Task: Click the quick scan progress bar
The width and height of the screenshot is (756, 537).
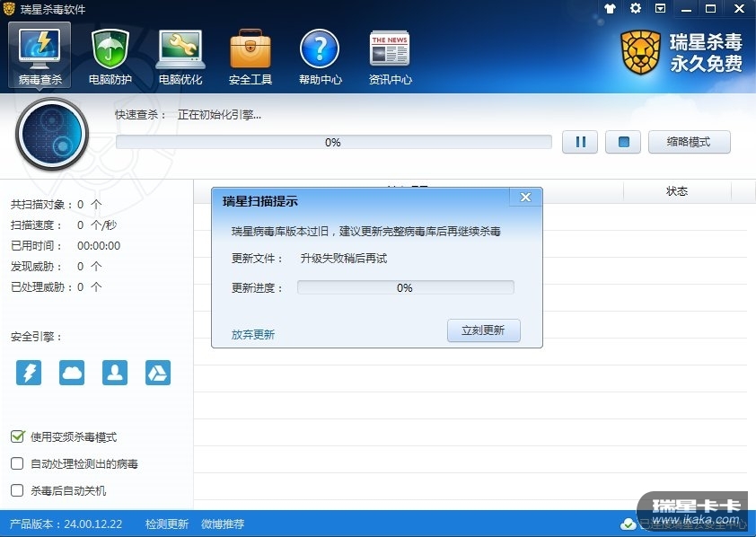Action: point(334,142)
